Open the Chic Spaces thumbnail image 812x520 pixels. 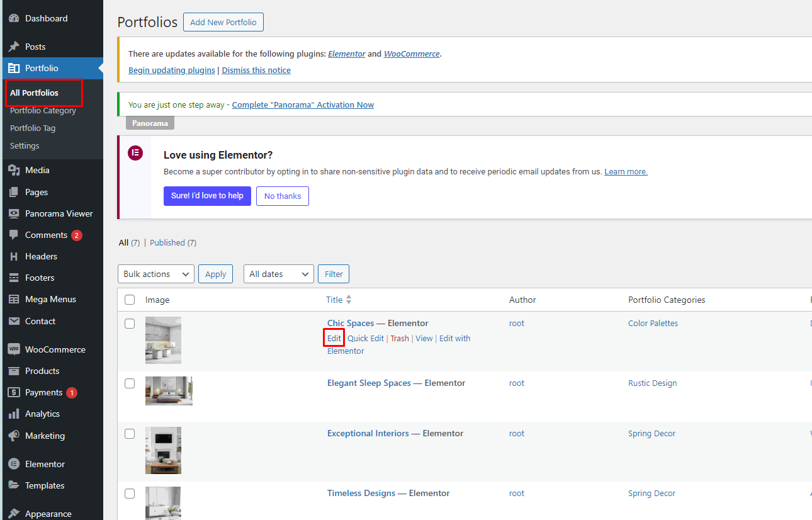coord(163,340)
